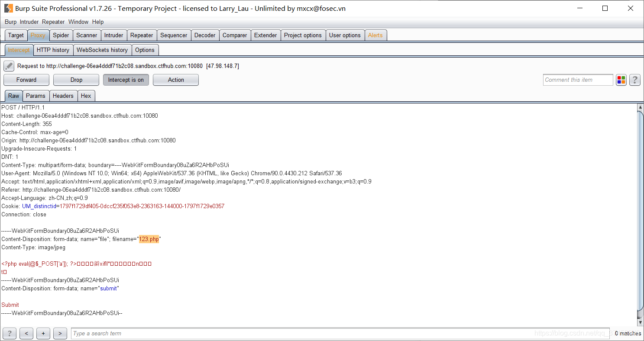This screenshot has height=341, width=644.
Task: Open the Burp menu
Action: point(10,22)
